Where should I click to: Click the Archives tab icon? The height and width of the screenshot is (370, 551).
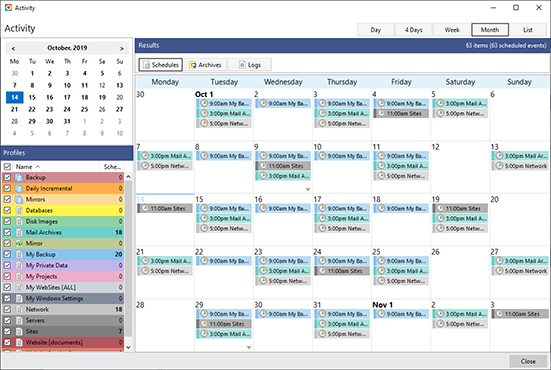pos(193,65)
